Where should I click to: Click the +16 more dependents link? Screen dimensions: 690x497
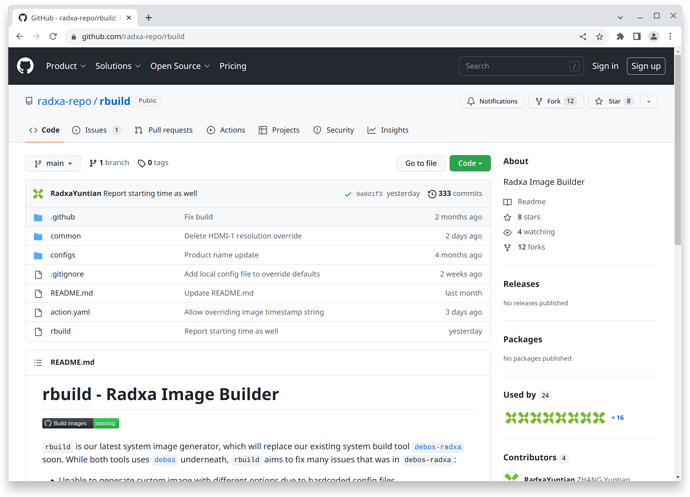(617, 418)
